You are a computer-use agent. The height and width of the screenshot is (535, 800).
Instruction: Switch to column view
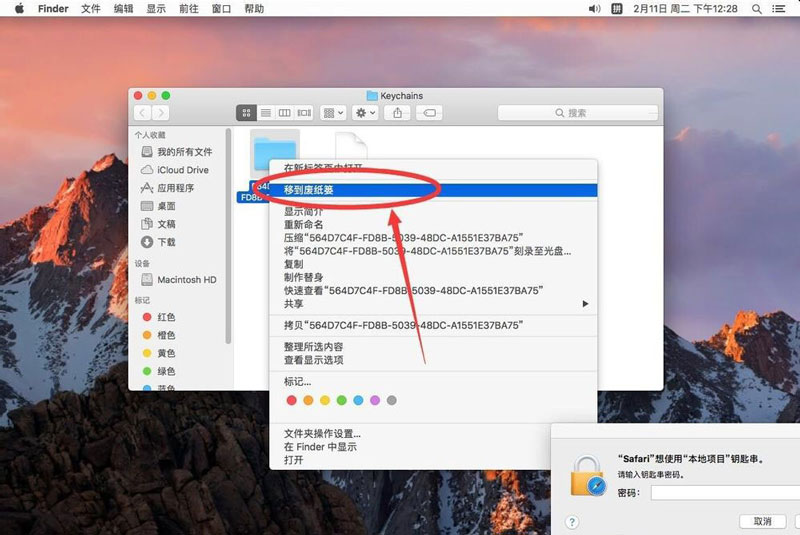point(285,113)
